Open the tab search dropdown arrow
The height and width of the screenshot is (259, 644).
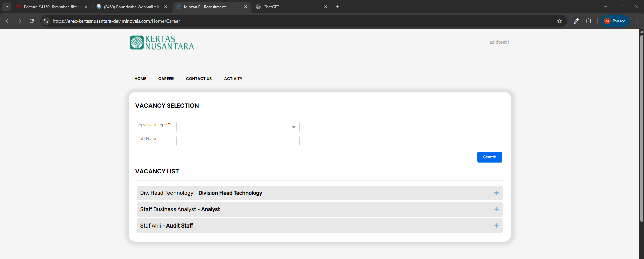(6, 7)
